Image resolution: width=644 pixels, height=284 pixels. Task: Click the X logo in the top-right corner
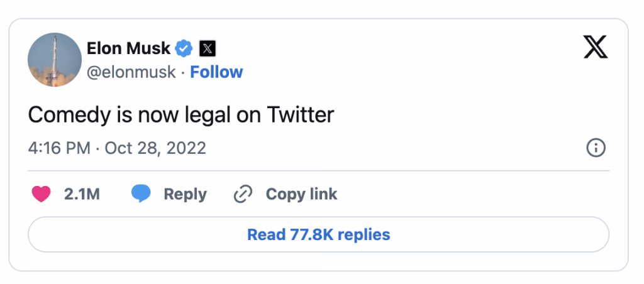click(596, 46)
